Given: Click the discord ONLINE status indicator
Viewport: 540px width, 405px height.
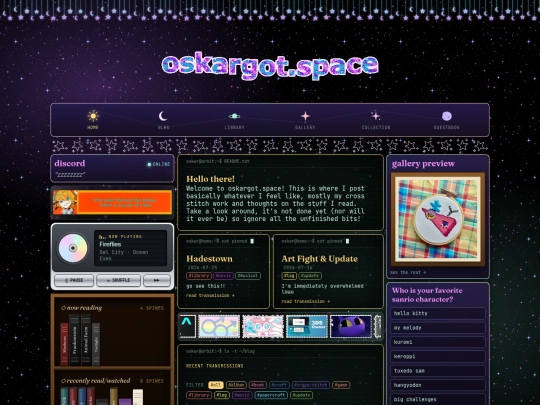Looking at the screenshot, I should coord(159,164).
